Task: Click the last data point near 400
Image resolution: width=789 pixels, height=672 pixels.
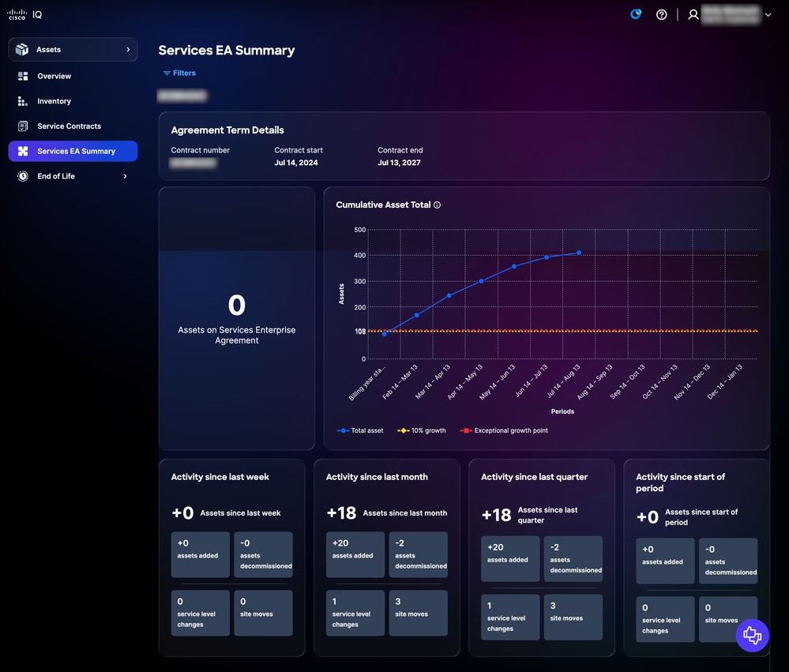Action: coord(579,253)
